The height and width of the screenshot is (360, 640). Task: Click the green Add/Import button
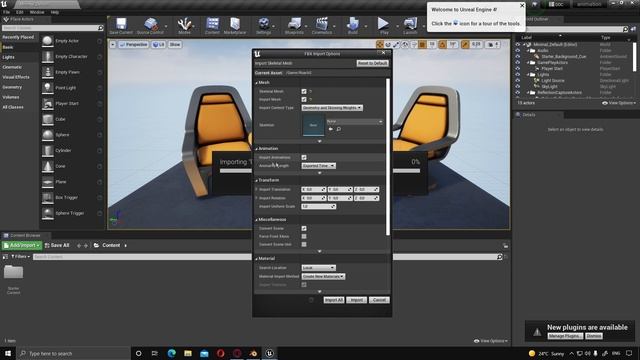pyautogui.click(x=22, y=245)
